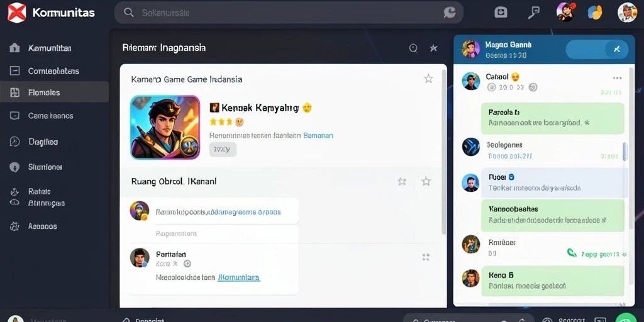Screen dimensions: 644x322
Task: Click the pin flag icon in the top bar
Action: point(533,13)
